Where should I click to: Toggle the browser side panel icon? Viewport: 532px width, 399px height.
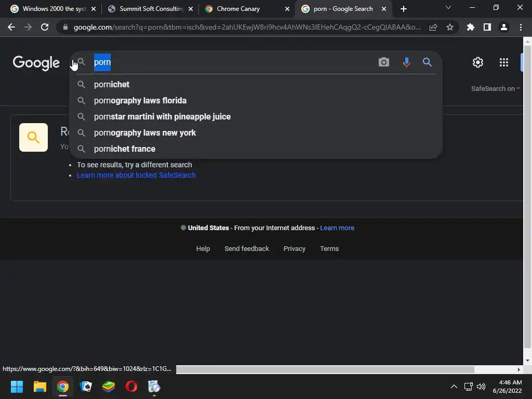point(487,27)
